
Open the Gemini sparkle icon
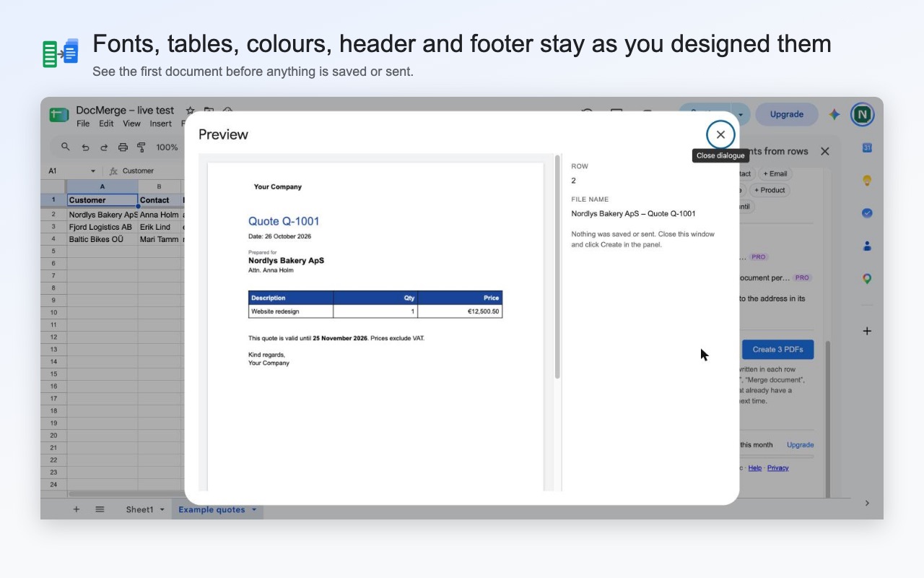pos(834,114)
